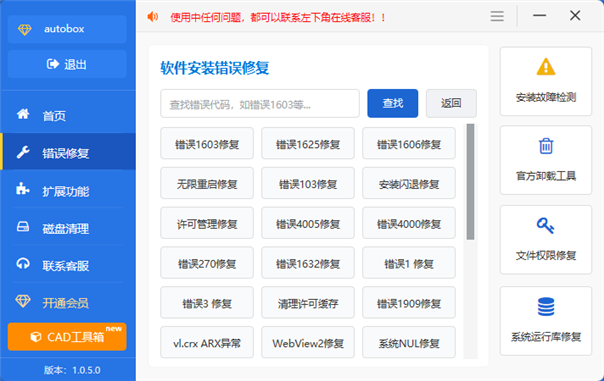Viewport: 604px width, 381px height.
Task: Select 错误3 修复
Action: (x=207, y=302)
